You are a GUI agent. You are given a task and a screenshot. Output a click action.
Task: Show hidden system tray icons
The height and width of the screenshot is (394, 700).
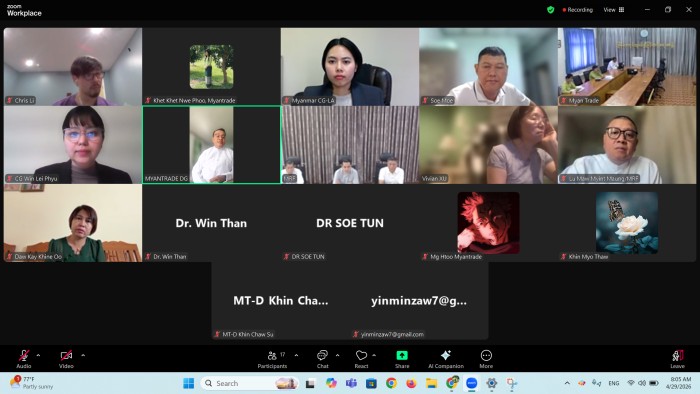pos(567,383)
